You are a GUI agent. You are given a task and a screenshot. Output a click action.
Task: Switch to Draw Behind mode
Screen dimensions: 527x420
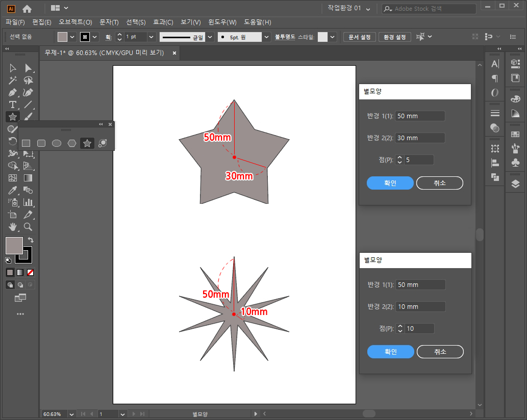click(x=20, y=285)
